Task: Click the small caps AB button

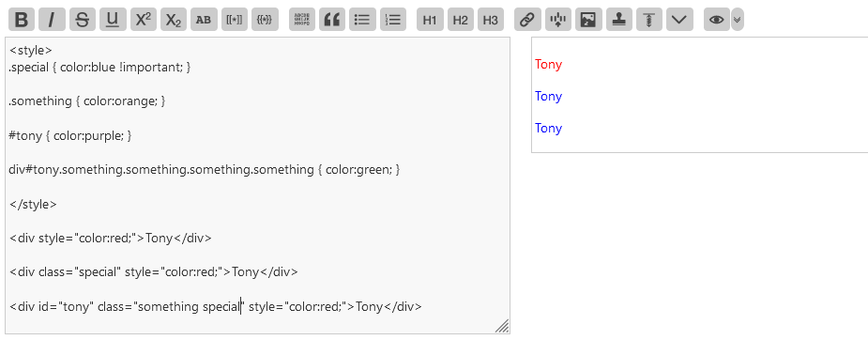Action: (x=204, y=20)
